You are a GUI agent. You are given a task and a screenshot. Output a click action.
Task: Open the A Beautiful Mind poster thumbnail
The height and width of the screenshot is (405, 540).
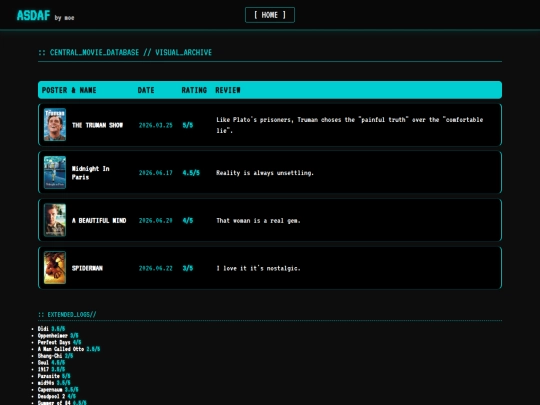pos(55,220)
